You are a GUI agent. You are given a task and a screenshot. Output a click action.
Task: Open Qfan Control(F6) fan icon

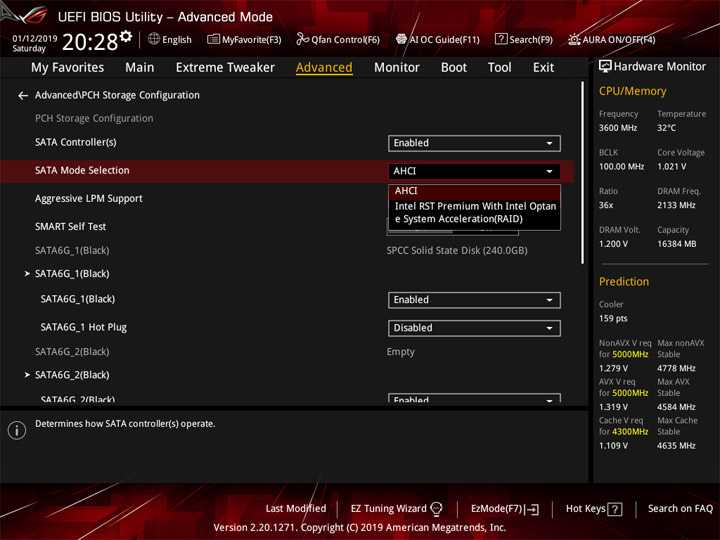tap(302, 39)
